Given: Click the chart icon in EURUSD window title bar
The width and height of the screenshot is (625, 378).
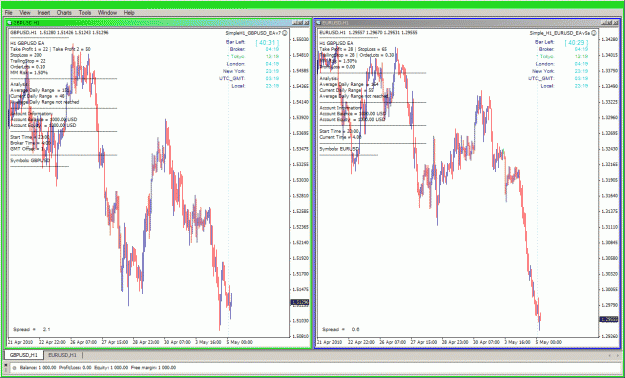Looking at the screenshot, I should click(x=318, y=23).
